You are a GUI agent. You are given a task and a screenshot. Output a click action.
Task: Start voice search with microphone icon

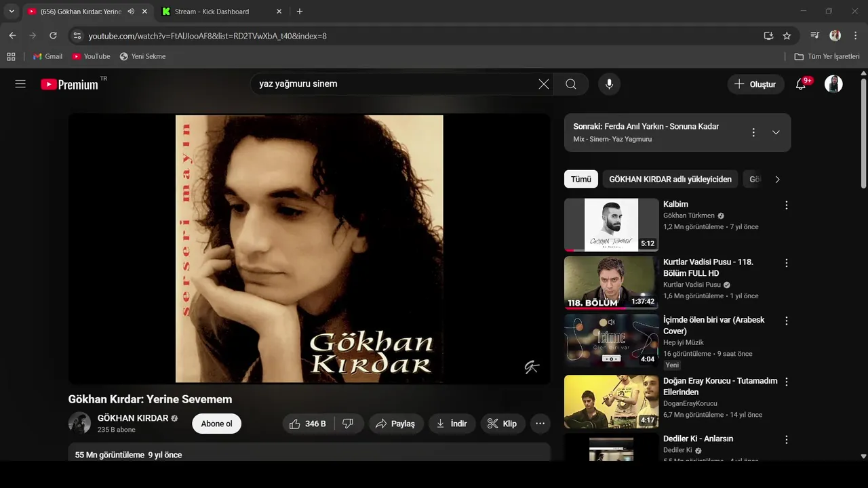(610, 84)
